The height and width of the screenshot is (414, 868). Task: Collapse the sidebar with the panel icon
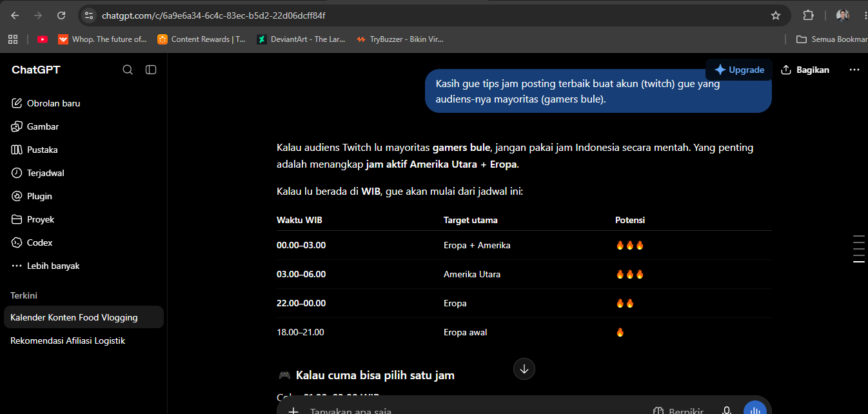pyautogui.click(x=151, y=70)
